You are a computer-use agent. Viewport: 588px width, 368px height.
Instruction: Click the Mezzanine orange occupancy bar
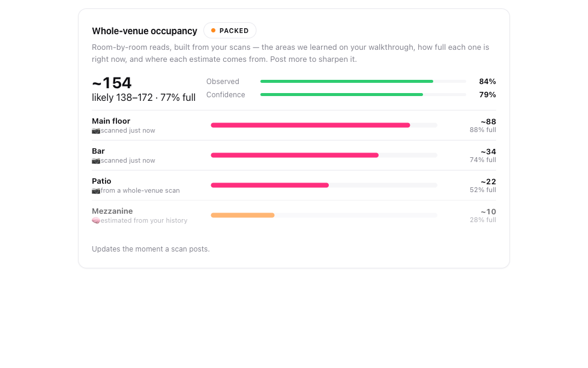pyautogui.click(x=242, y=216)
